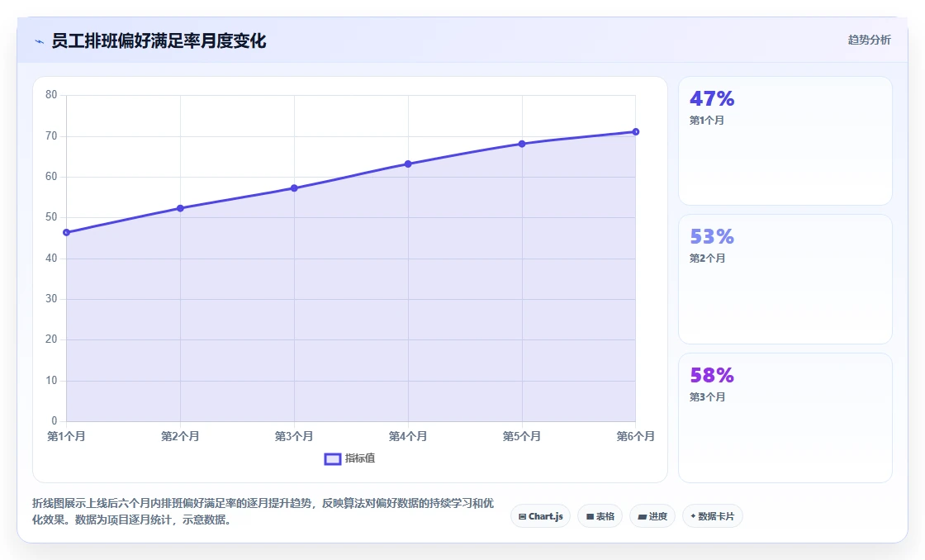Screen dimensions: 925x560
Task: Click the y-axis tick label 70
Action: point(51,135)
